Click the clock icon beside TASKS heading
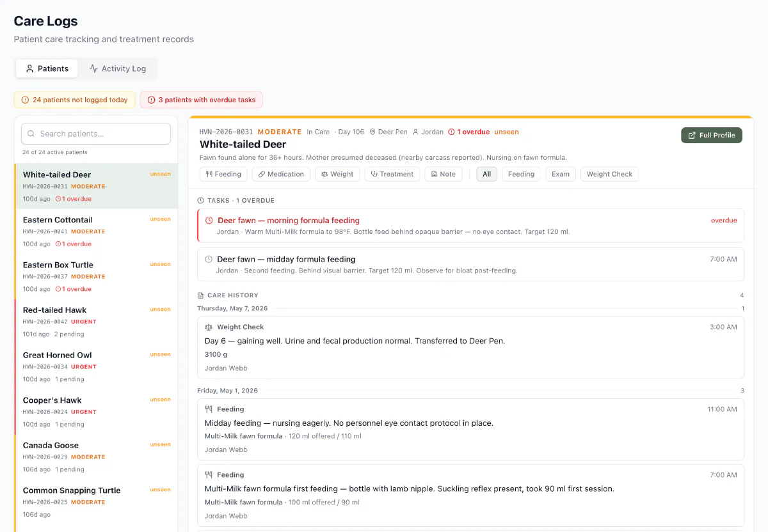This screenshot has height=532, width=768. 201,200
